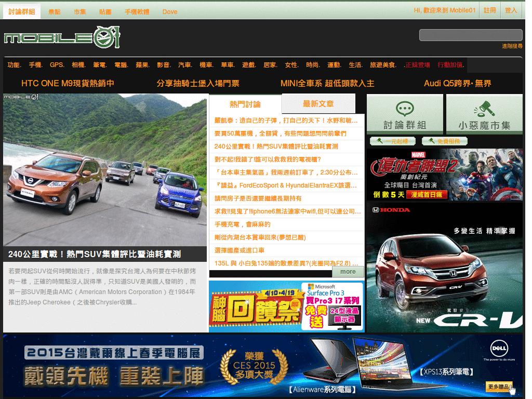Open 景點 in top bar

tap(55, 12)
